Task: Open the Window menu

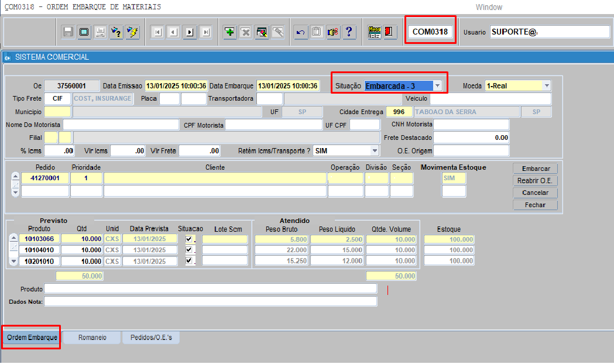Action: point(489,7)
